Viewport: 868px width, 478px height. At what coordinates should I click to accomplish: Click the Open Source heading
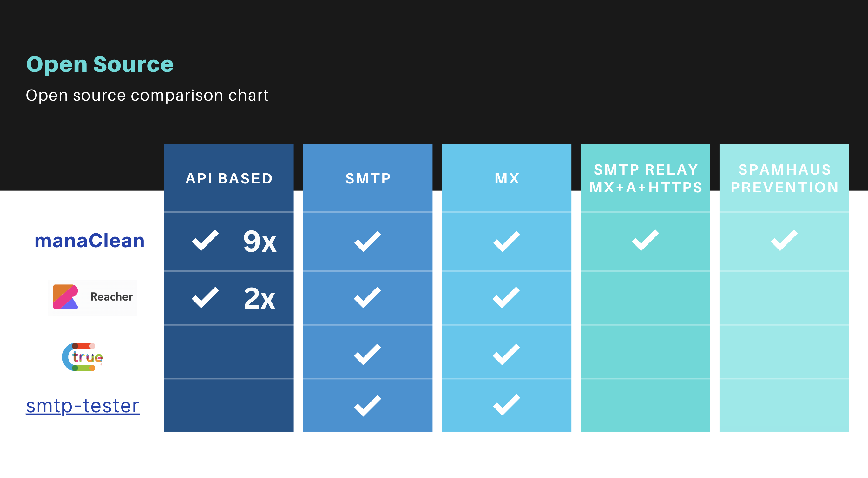point(100,65)
